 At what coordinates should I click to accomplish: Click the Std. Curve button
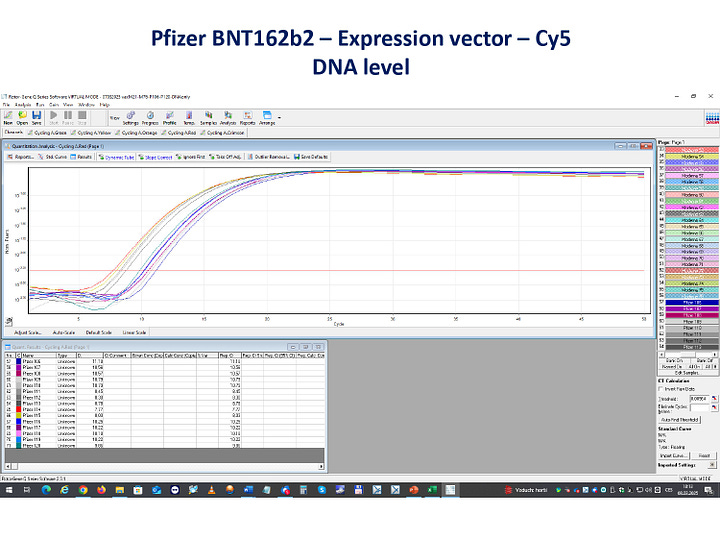point(52,157)
